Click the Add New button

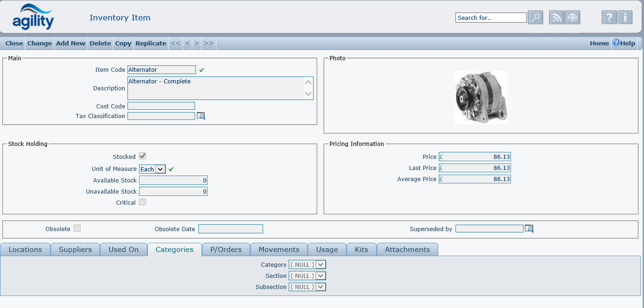(70, 43)
